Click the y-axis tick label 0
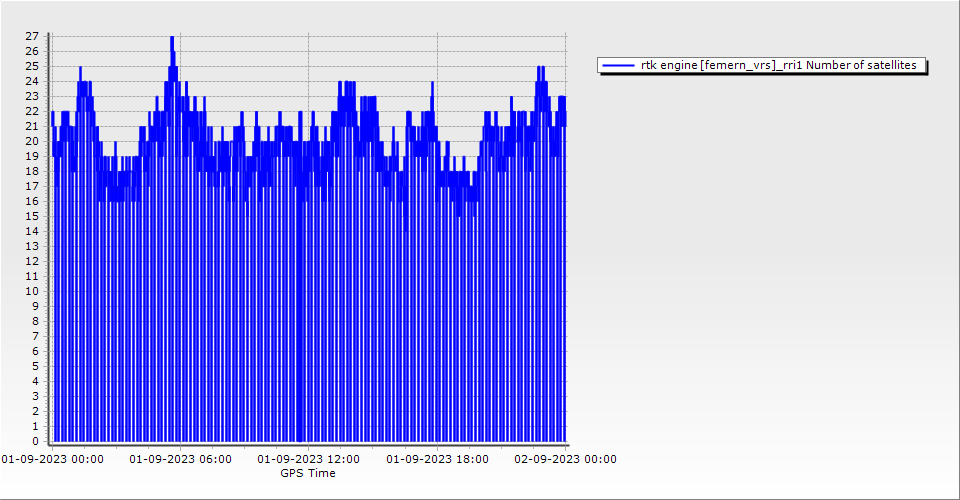The height and width of the screenshot is (500, 960). (x=35, y=441)
